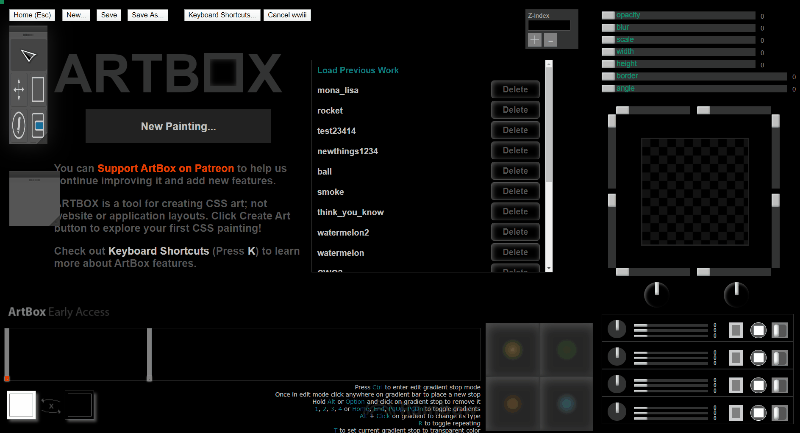Image resolution: width=800 pixels, height=433 pixels.
Task: Click the right large dial knob
Action: point(736,294)
